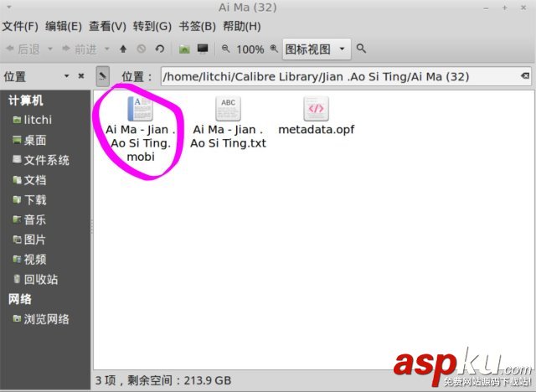Select 下载 in the sidebar
The image size is (536, 392).
coord(29,200)
